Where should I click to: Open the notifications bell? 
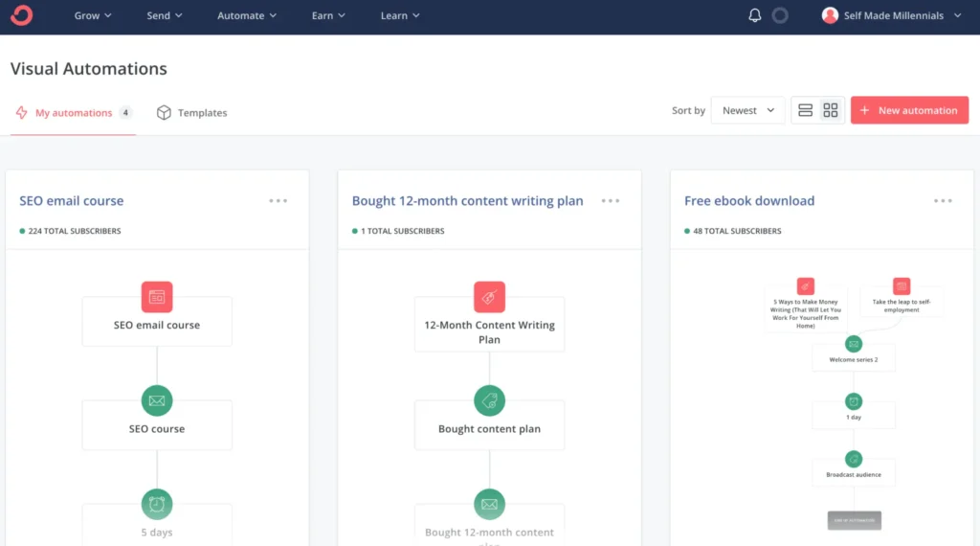pyautogui.click(x=754, y=15)
